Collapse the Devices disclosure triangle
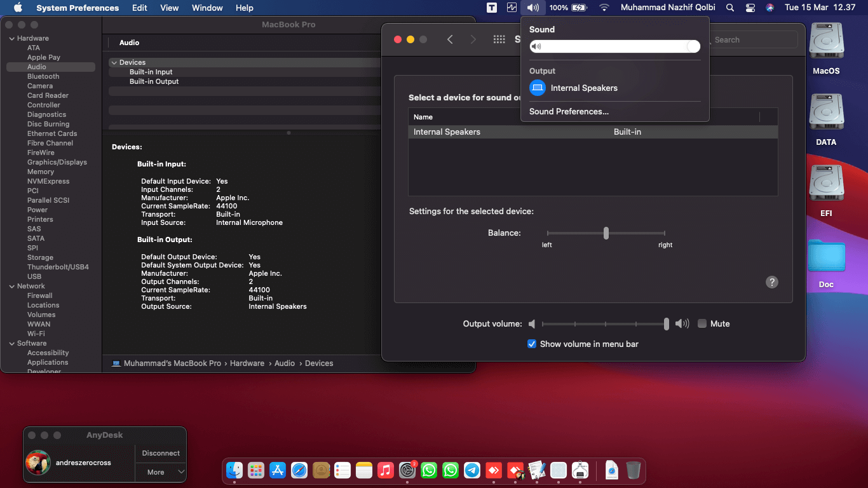 click(x=114, y=62)
